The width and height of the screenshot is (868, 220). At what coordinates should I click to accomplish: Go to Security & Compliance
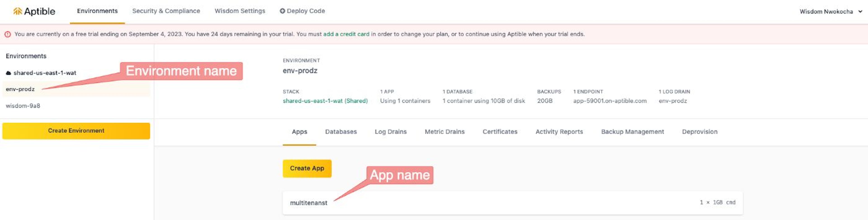click(166, 11)
